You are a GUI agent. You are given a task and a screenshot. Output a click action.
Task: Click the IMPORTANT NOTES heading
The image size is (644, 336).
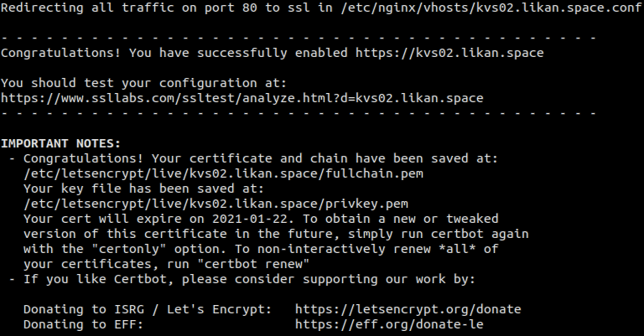[x=60, y=143]
